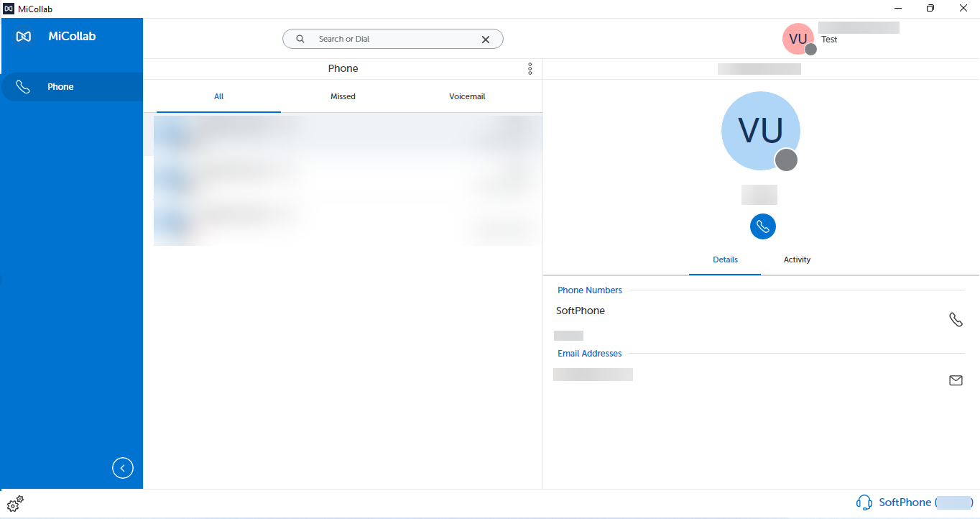
Task: Click the large VU contact avatar
Action: [x=761, y=131]
